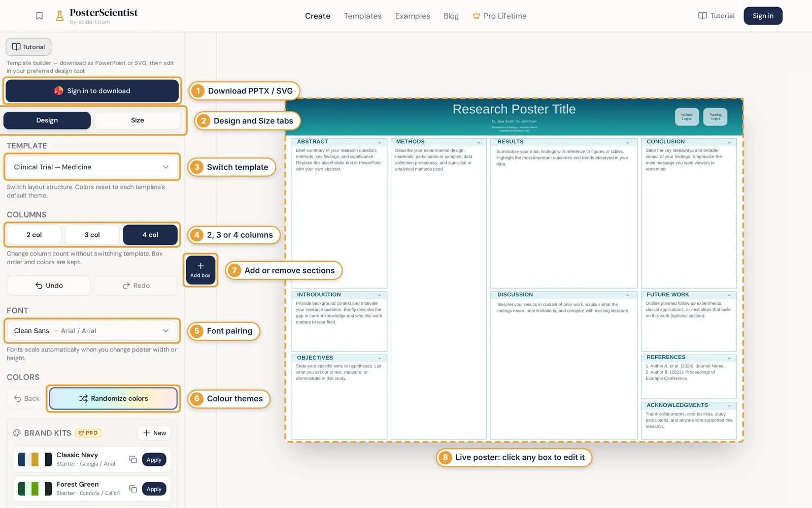This screenshot has height=508, width=812.
Task: Switch to the Design tab
Action: [x=47, y=120]
